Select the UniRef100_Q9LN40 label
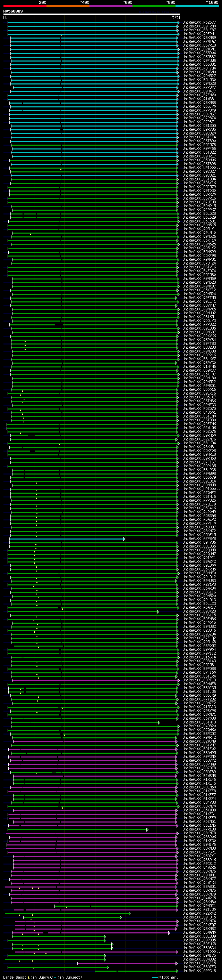The image size is (222, 980). [199, 233]
